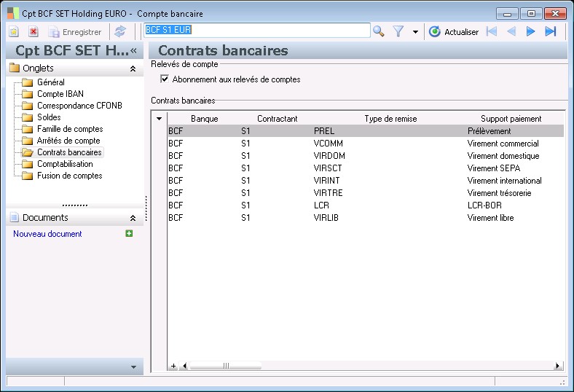Jump to the last record arrow

point(551,31)
